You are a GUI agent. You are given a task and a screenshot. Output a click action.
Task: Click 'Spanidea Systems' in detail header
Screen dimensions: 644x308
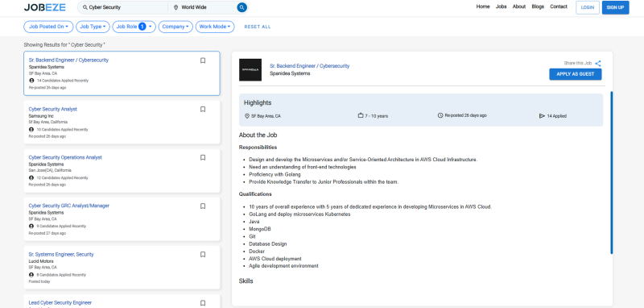290,73
